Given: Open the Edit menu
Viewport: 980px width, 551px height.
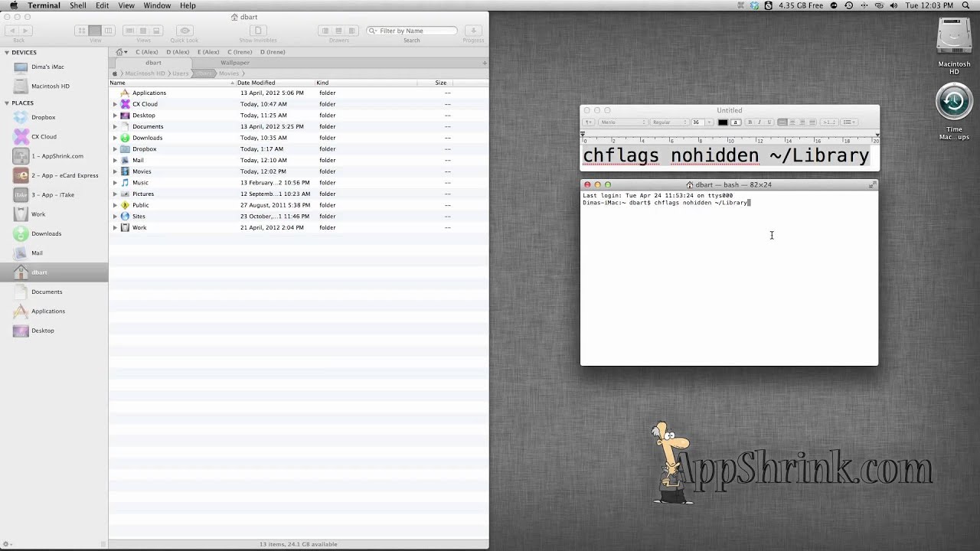Looking at the screenshot, I should [102, 5].
